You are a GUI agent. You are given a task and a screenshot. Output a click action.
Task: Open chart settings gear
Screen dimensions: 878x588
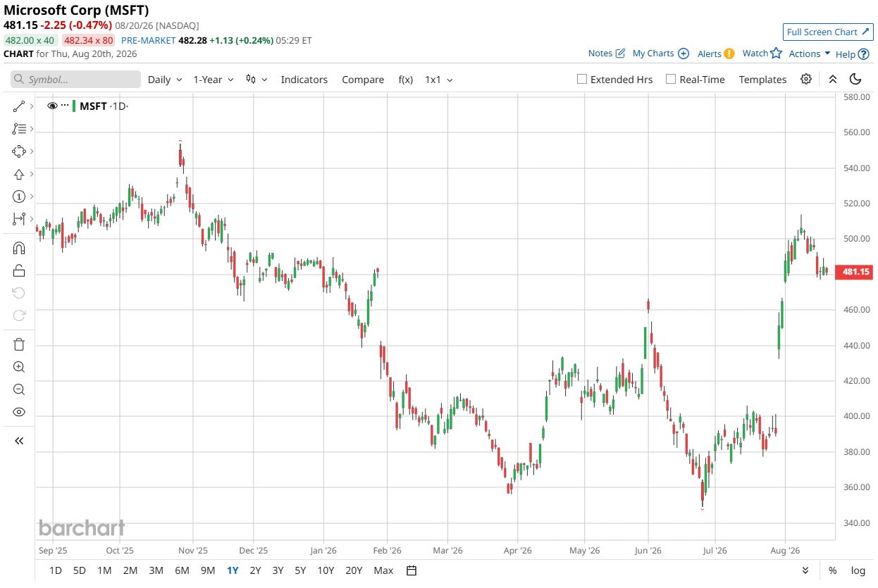806,79
